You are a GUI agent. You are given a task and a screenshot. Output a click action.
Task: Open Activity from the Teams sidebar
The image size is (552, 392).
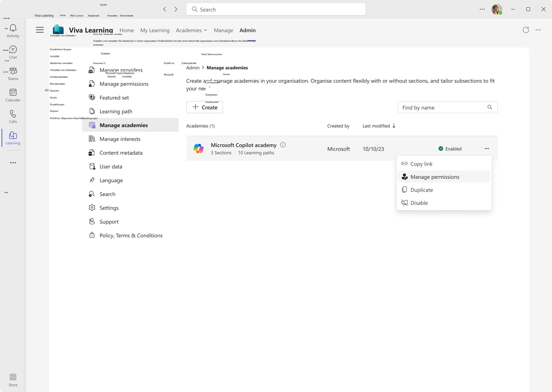coord(13,30)
